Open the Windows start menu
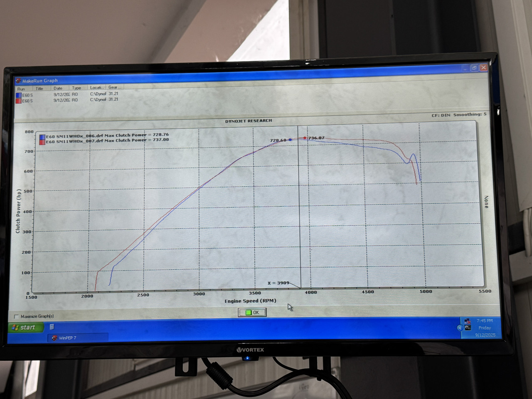The height and width of the screenshot is (399, 532). (x=26, y=328)
